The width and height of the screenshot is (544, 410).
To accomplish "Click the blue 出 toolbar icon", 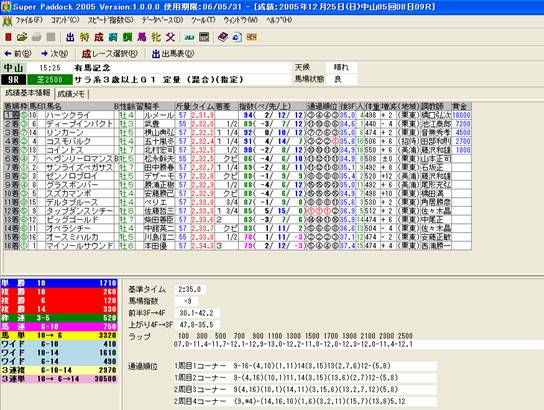I will point(70,37).
